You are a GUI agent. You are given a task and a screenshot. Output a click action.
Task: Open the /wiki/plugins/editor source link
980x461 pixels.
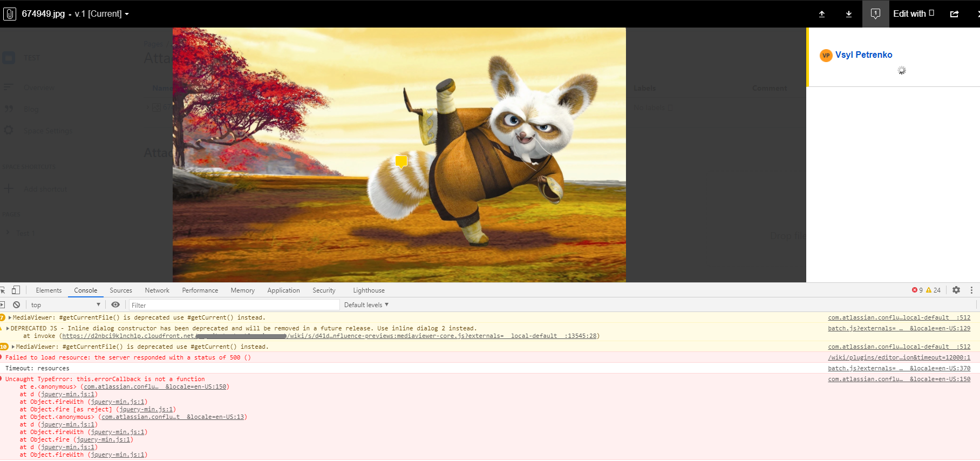click(x=899, y=358)
